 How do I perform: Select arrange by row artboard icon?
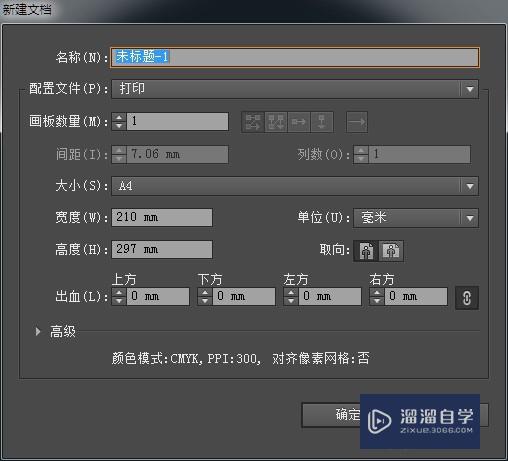(299, 122)
